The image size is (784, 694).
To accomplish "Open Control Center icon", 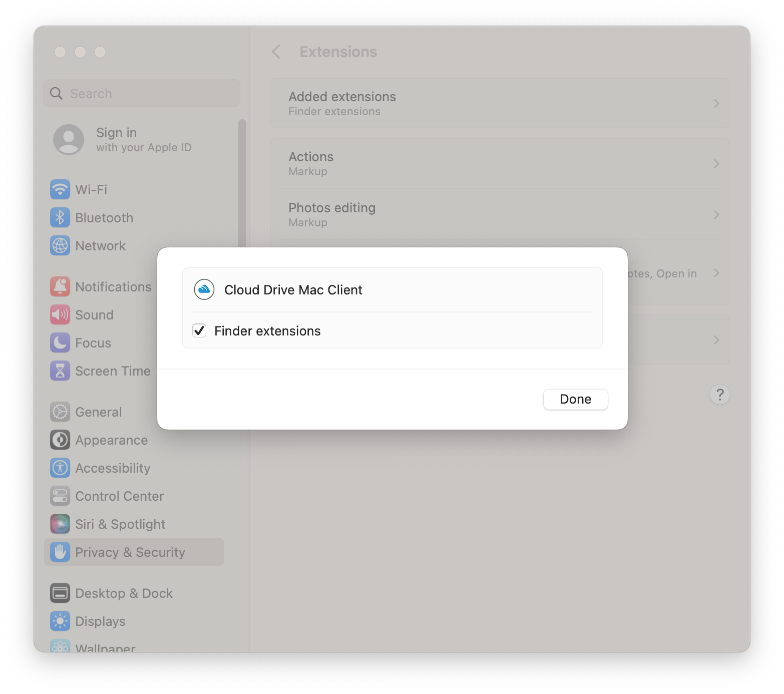I will click(60, 496).
